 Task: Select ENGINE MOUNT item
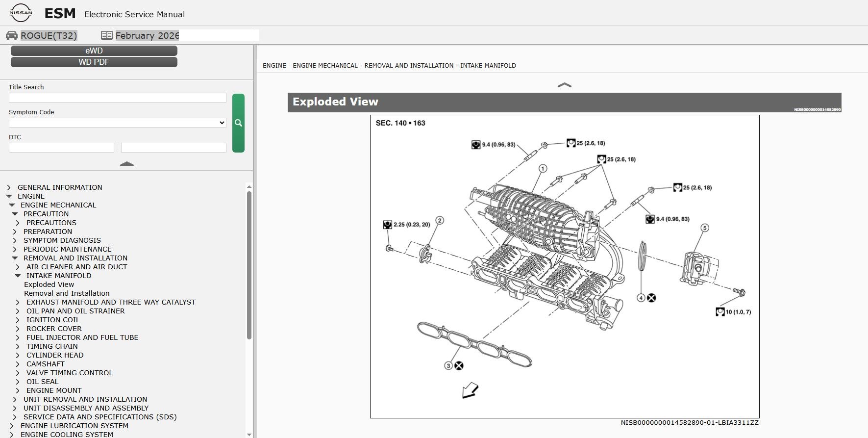coord(54,390)
